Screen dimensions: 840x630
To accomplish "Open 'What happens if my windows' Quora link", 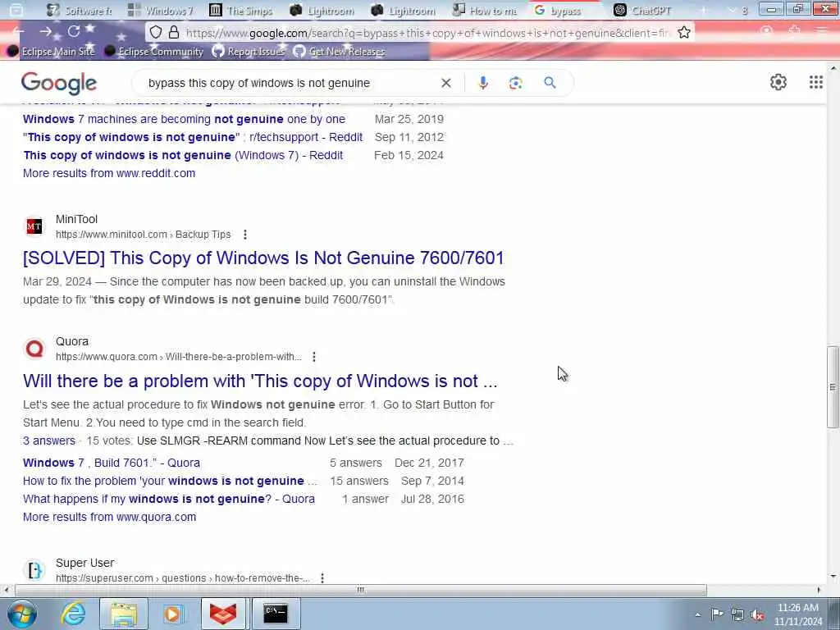I will 169,500.
